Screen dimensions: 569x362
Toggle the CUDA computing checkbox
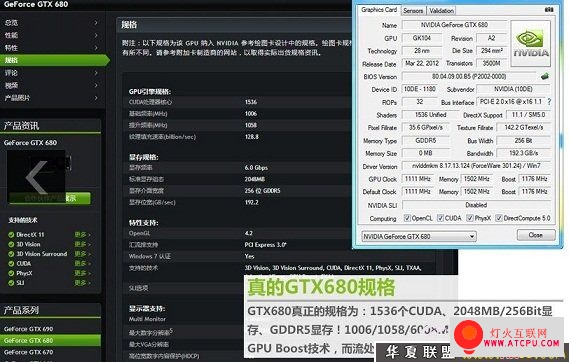point(440,218)
